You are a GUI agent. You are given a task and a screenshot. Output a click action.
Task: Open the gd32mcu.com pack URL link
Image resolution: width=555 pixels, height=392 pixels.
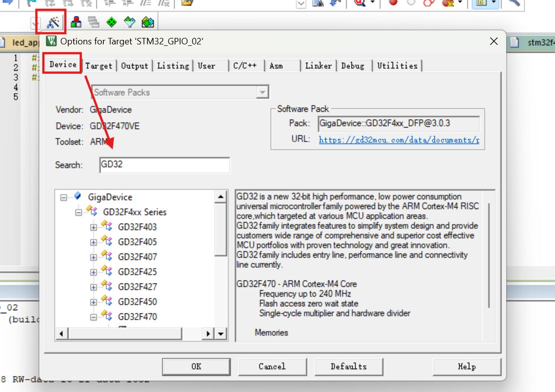tap(399, 140)
